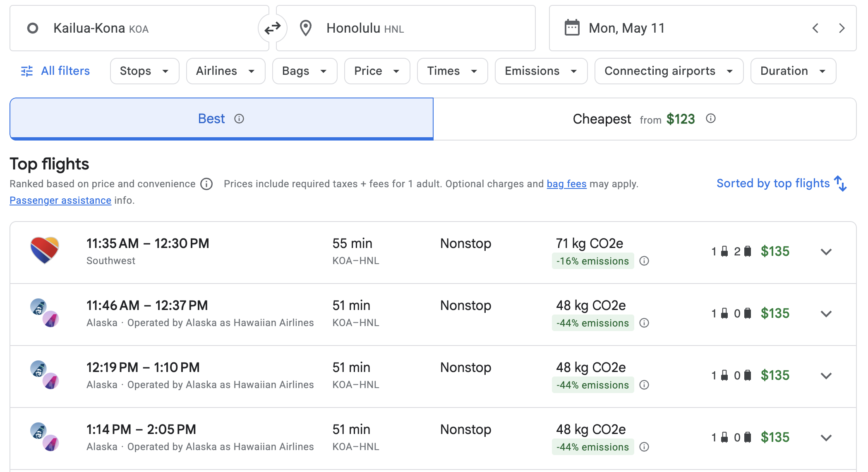Click Alaska logo on 12:19 PM flight
This screenshot has height=472, width=868.
38,368
